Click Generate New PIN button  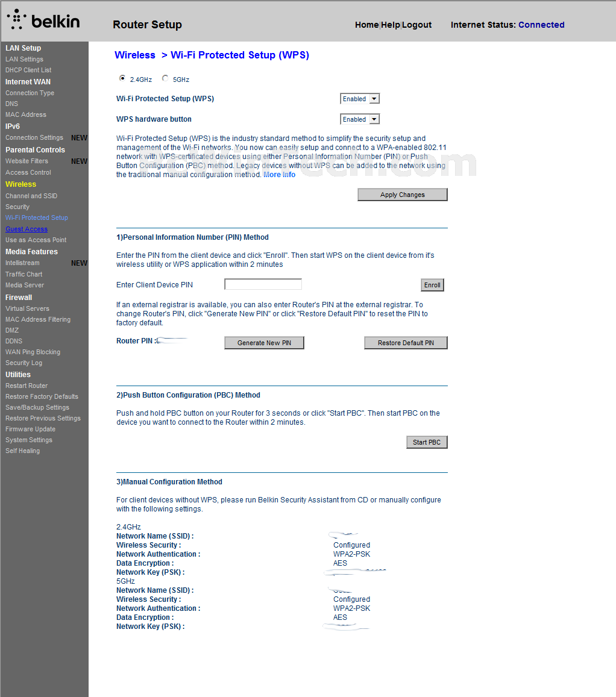(x=264, y=343)
